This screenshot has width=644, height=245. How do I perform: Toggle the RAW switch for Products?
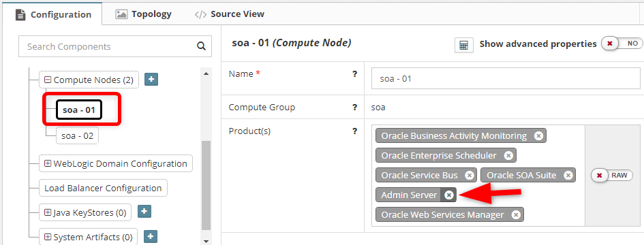click(612, 175)
